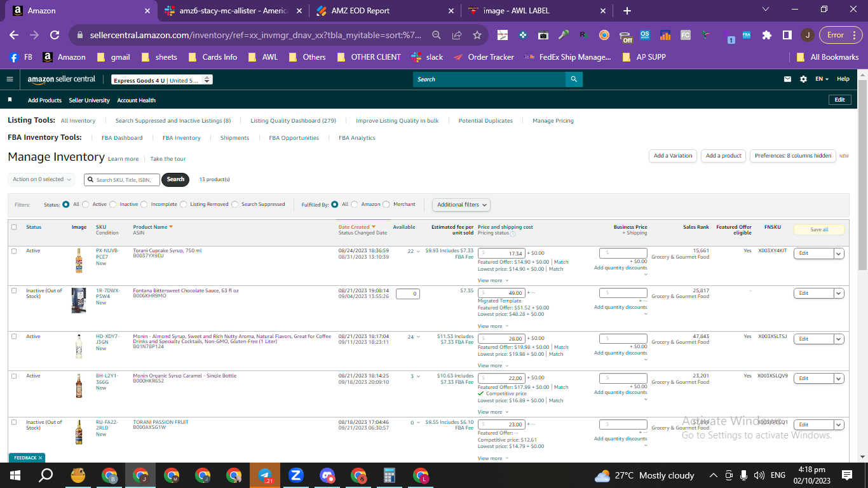This screenshot has width=868, height=488.
Task: Open the Learn more link
Action: [x=123, y=159]
